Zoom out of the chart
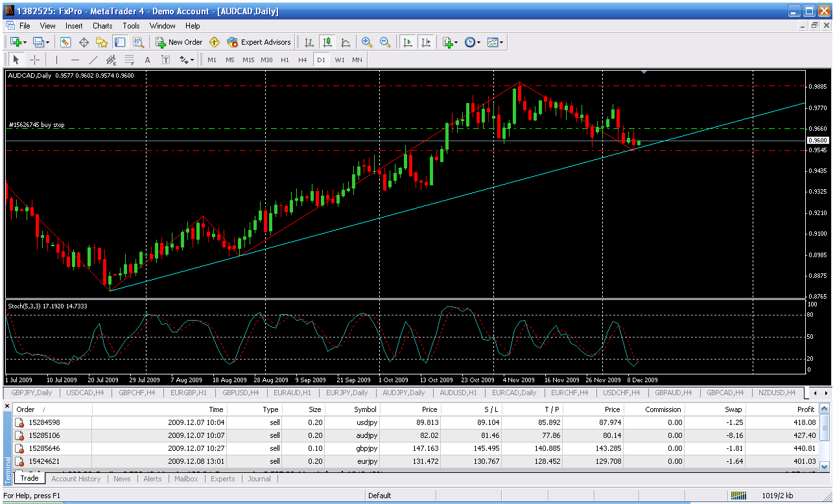Image resolution: width=835 pixels, height=504 pixels. pyautogui.click(x=385, y=42)
